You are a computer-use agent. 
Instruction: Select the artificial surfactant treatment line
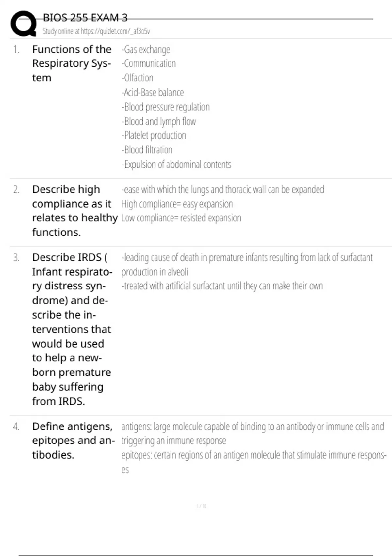pos(222,286)
